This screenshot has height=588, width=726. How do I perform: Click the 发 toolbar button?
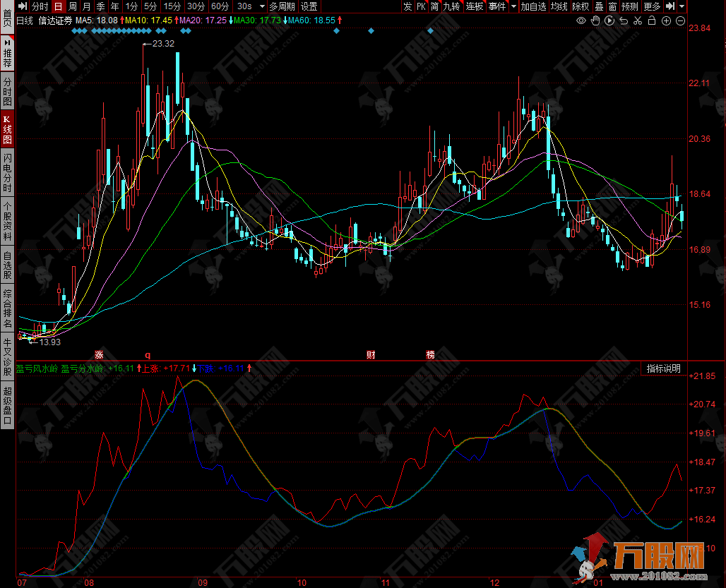pos(407,6)
